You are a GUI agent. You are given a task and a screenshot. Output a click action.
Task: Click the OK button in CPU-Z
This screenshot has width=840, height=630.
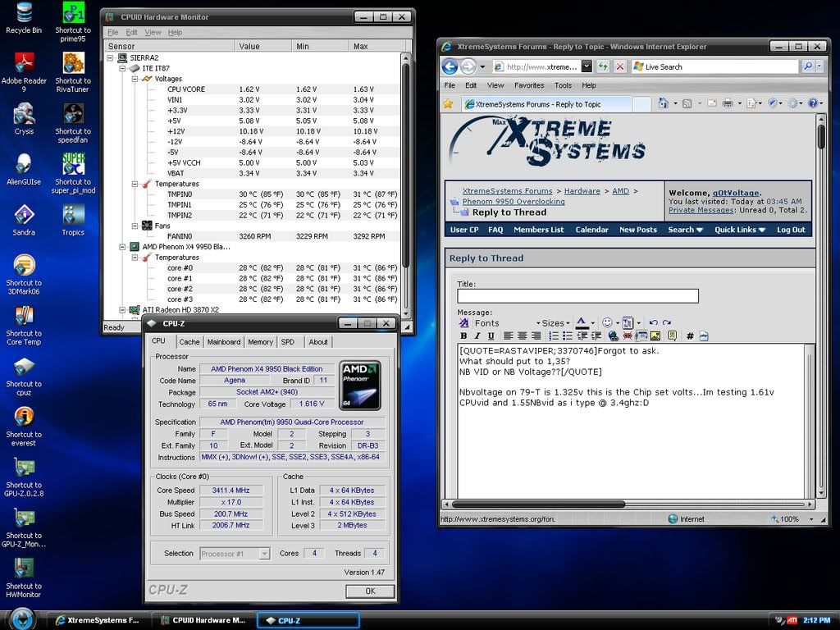coord(370,591)
